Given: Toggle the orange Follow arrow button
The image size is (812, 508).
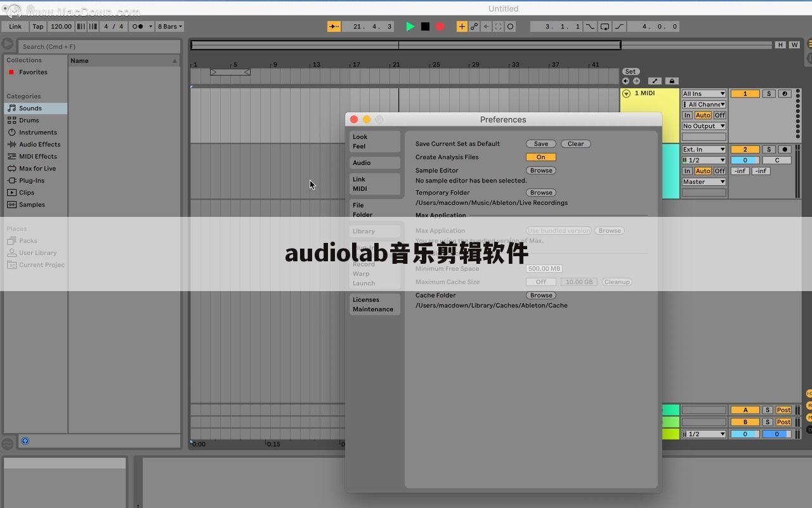Looking at the screenshot, I should click(334, 27).
